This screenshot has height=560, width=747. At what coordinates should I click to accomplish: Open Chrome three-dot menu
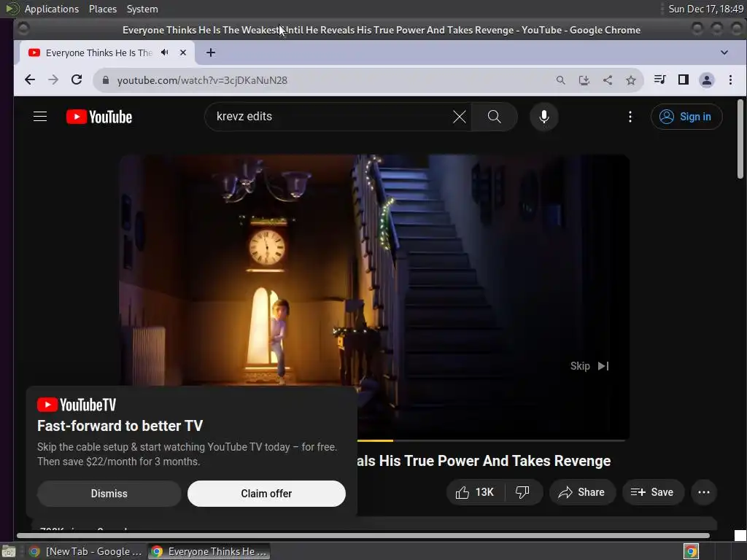(x=730, y=80)
